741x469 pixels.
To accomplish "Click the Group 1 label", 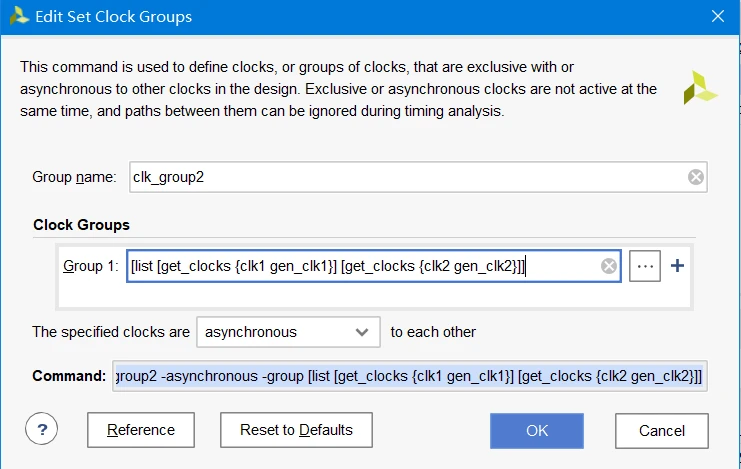I will coord(91,266).
